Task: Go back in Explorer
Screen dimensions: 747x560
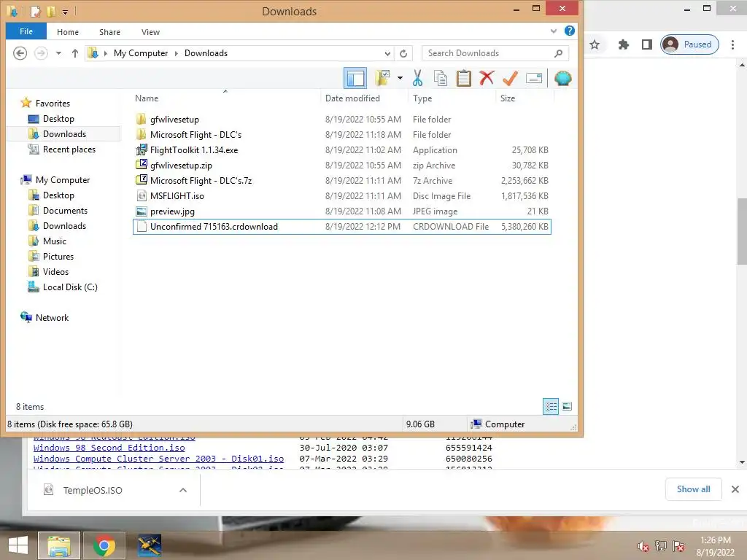Action: click(20, 52)
